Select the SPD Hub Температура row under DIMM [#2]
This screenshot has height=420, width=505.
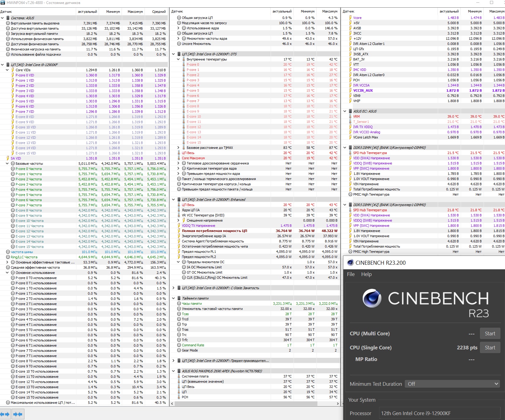(424, 210)
